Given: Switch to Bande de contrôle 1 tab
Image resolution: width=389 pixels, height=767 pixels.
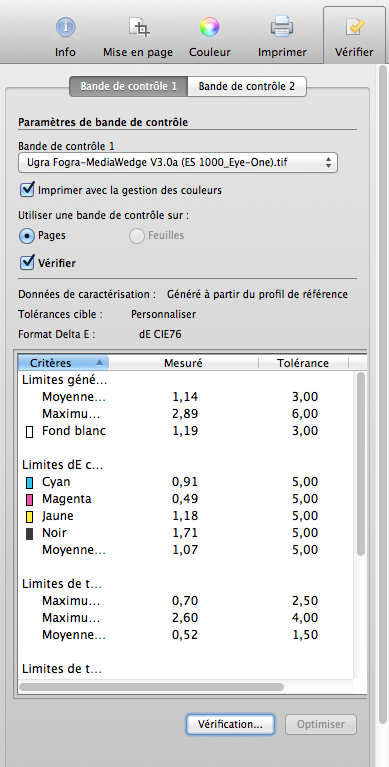Looking at the screenshot, I should click(x=128, y=87).
